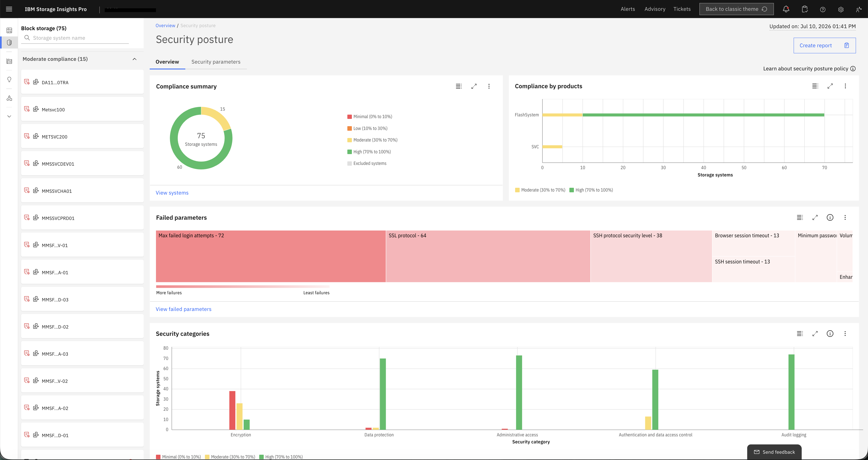Open the chart icon in left rail
This screenshot has width=868, height=460.
[x=10, y=61]
